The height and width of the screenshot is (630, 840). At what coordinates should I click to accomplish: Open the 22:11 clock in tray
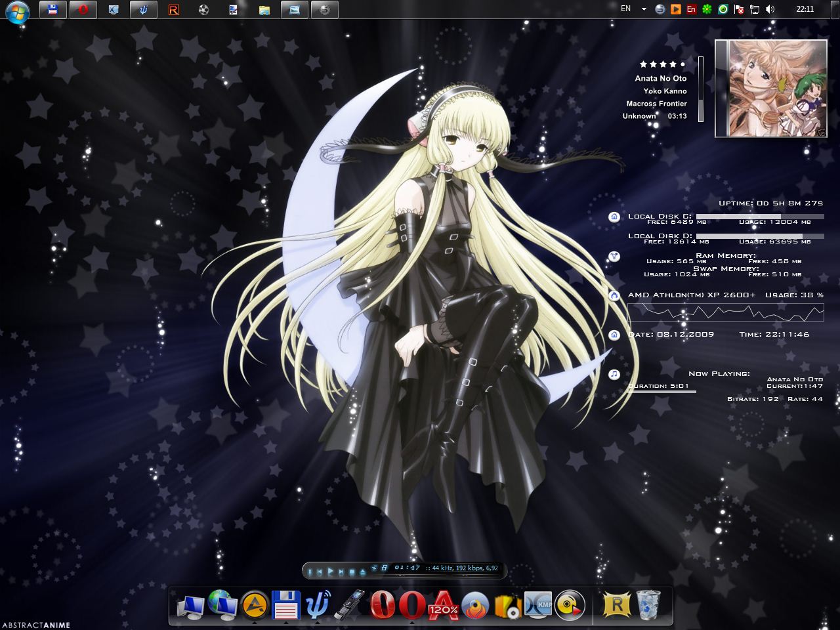(805, 9)
